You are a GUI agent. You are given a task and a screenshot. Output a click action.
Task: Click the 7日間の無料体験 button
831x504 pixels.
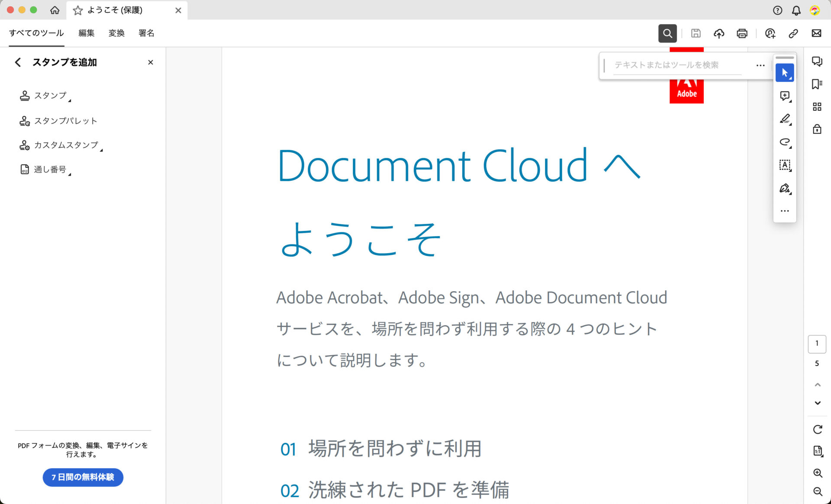click(x=83, y=477)
